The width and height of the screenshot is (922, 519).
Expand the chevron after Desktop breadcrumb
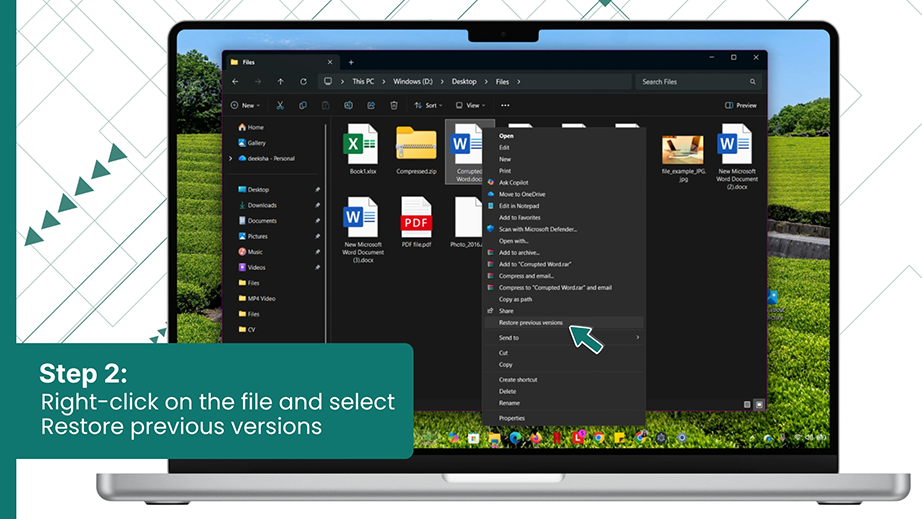486,82
